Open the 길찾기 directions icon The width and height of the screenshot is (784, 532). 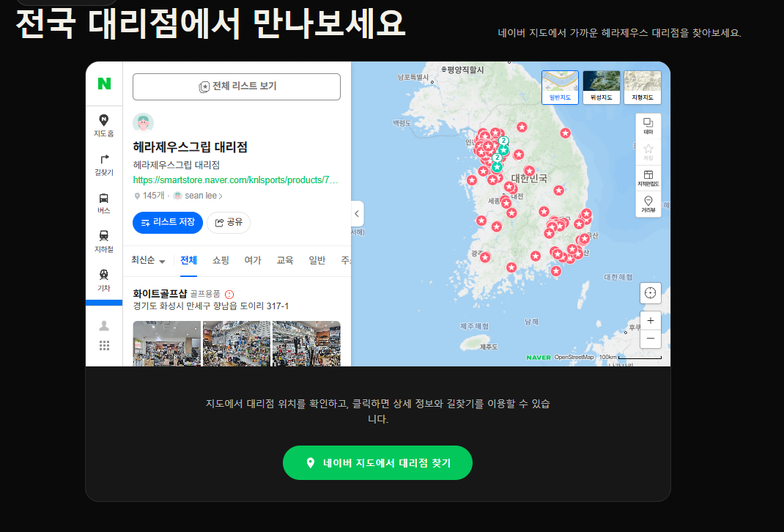(103, 164)
